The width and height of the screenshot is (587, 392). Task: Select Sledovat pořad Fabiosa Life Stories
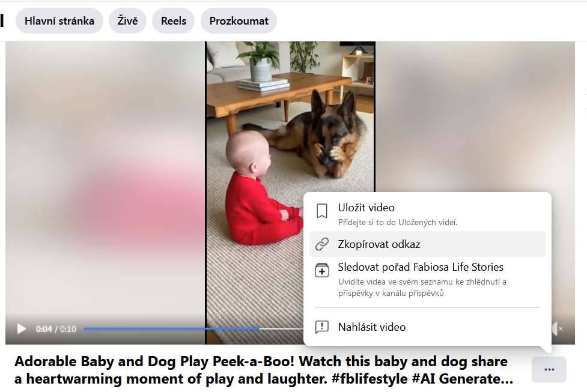click(427, 279)
